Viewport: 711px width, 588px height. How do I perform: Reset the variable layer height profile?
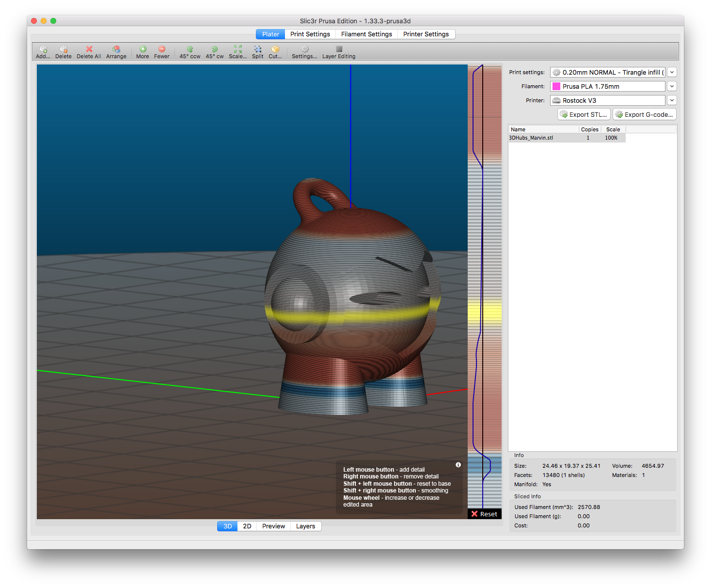coord(484,514)
